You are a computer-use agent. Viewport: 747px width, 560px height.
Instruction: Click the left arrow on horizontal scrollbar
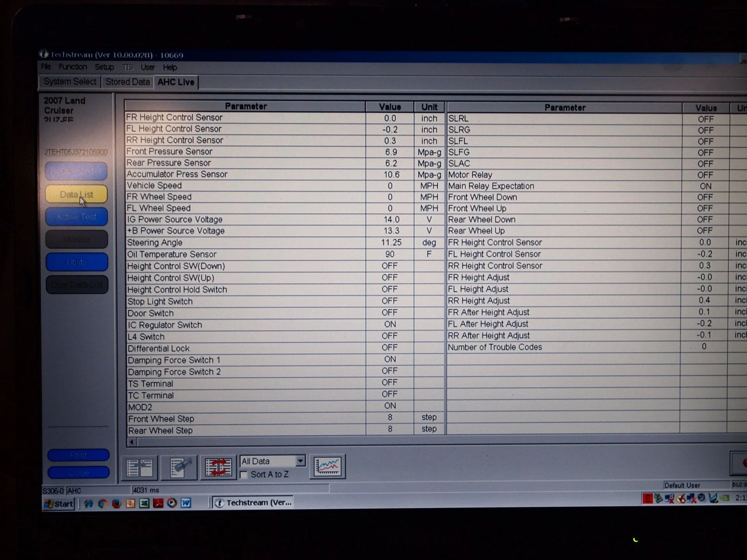pos(132,442)
